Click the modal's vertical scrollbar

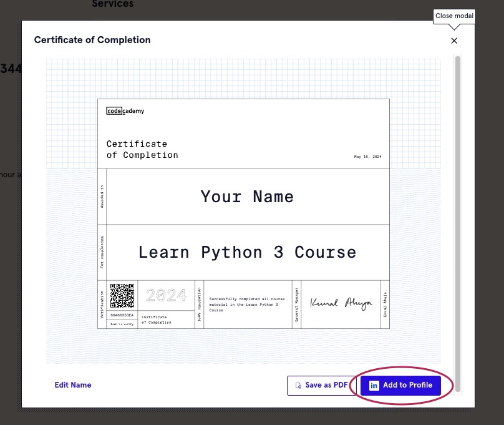point(458,224)
